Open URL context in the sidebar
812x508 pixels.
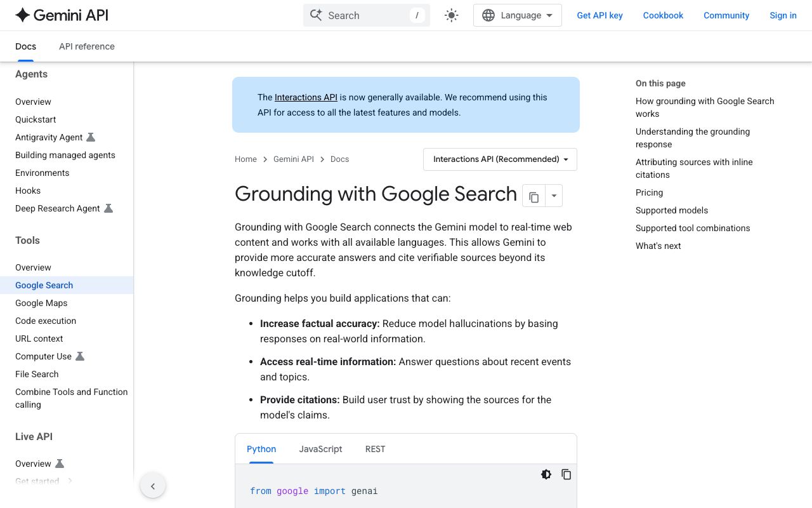click(39, 338)
